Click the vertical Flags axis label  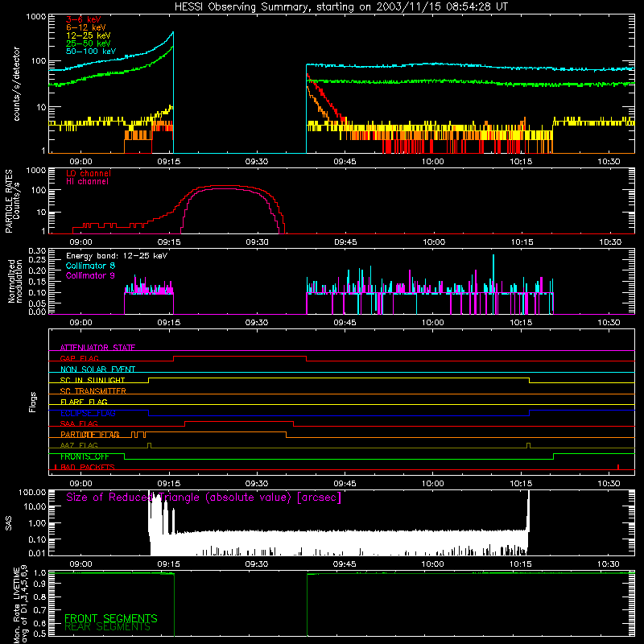coord(32,402)
